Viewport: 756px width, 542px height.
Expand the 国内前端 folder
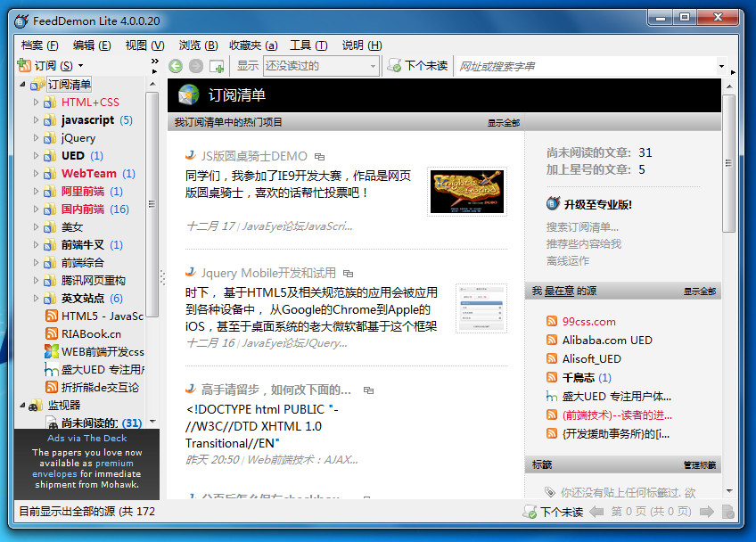36,209
